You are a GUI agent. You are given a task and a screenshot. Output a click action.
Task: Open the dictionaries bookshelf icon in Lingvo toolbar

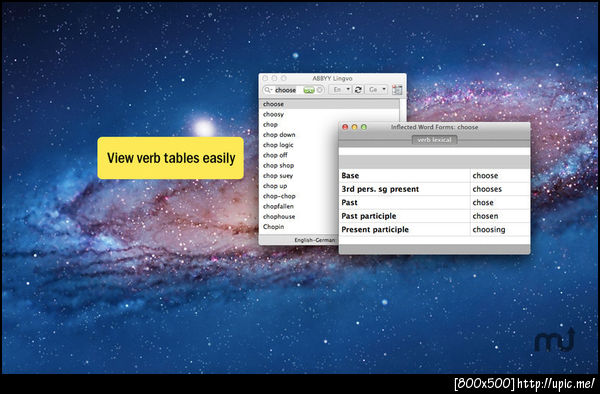pyautogui.click(x=397, y=90)
